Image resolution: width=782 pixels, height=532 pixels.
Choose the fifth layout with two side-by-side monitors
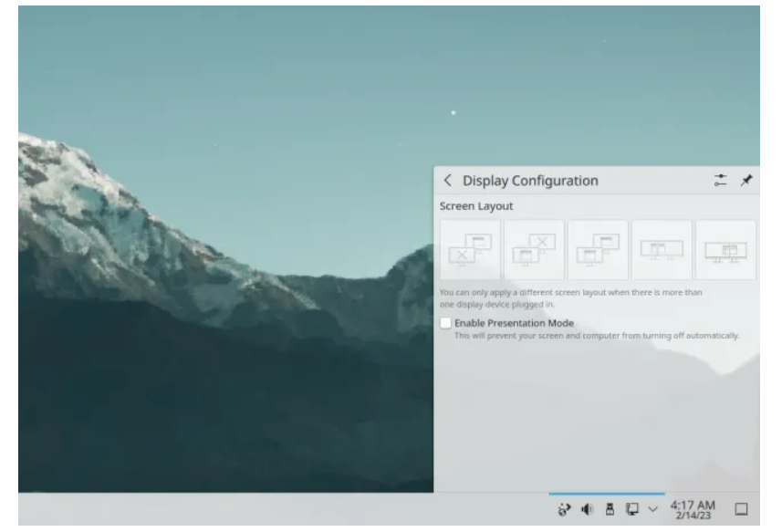coord(725,249)
